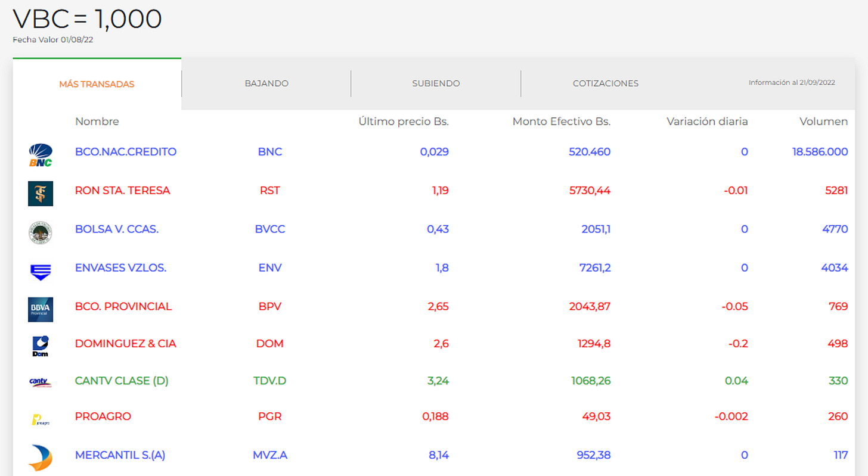
Task: Click the DOM ticker symbol
Action: coord(270,344)
